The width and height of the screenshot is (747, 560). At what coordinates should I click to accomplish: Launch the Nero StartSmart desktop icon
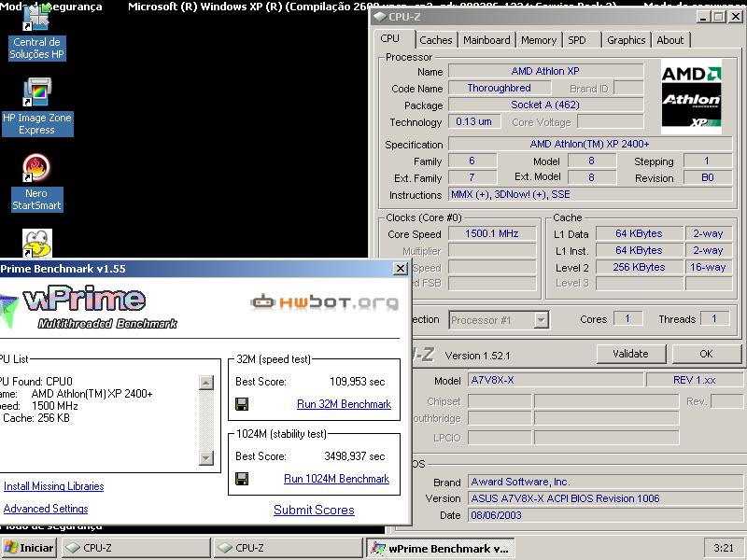coord(36,183)
